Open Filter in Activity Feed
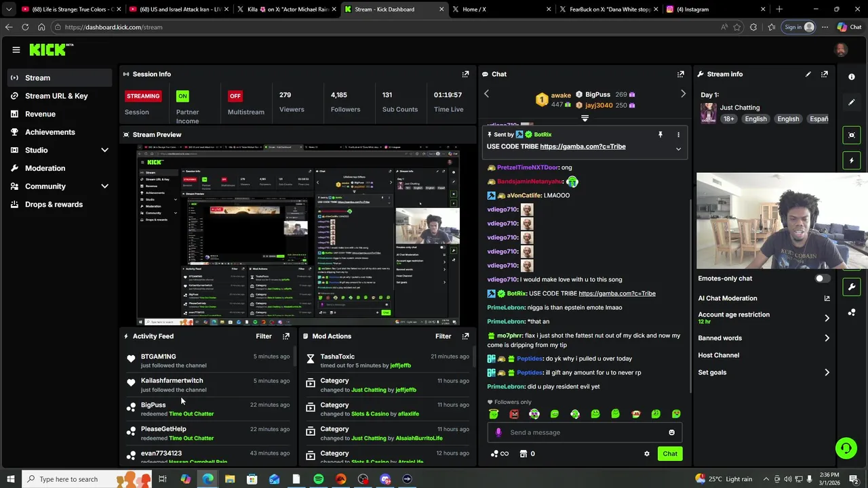The width and height of the screenshot is (868, 488). pos(264,336)
